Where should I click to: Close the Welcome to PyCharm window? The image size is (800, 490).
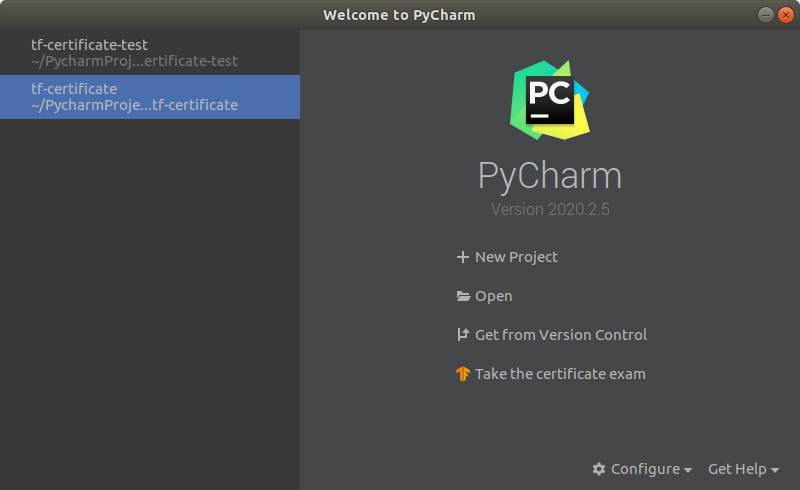click(786, 15)
